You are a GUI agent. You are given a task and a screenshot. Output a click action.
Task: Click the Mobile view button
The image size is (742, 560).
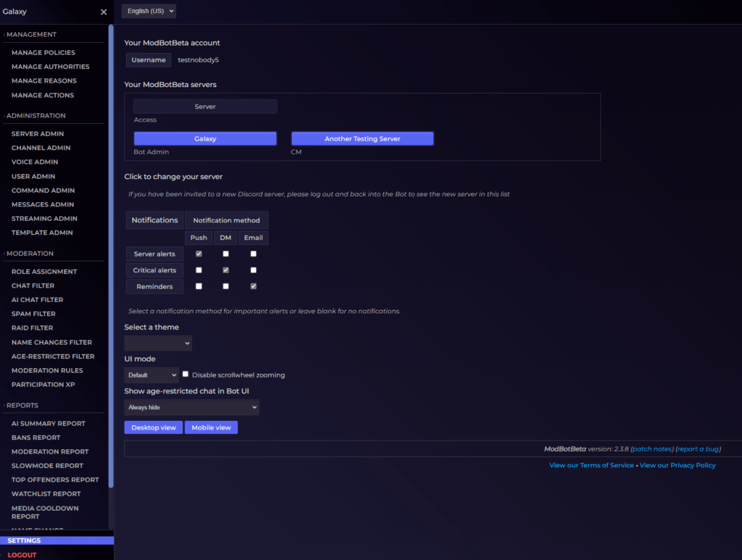pos(211,427)
